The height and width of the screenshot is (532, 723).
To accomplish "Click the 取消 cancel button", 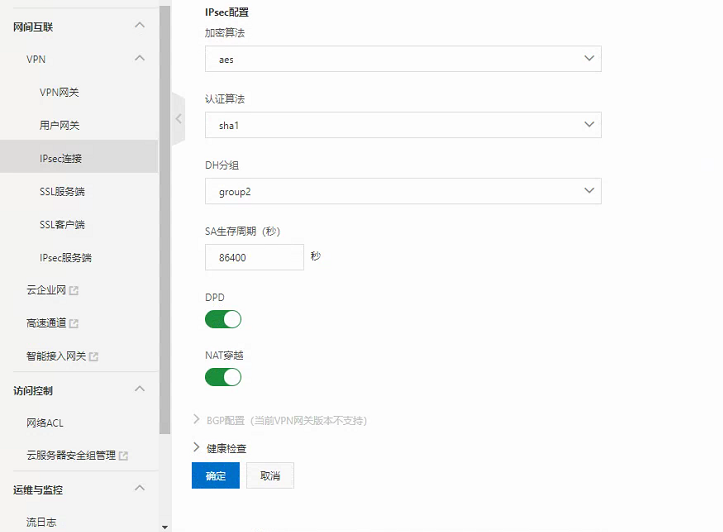I will (270, 475).
